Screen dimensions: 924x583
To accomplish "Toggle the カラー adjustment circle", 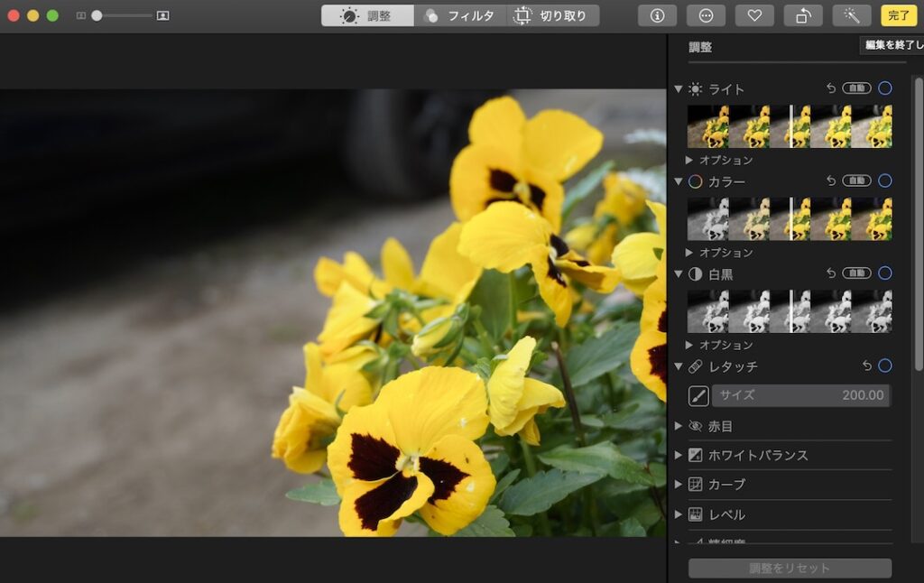I will (884, 180).
